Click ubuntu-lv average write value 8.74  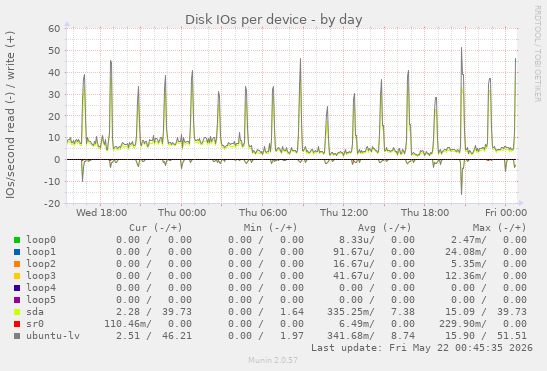pos(403,335)
